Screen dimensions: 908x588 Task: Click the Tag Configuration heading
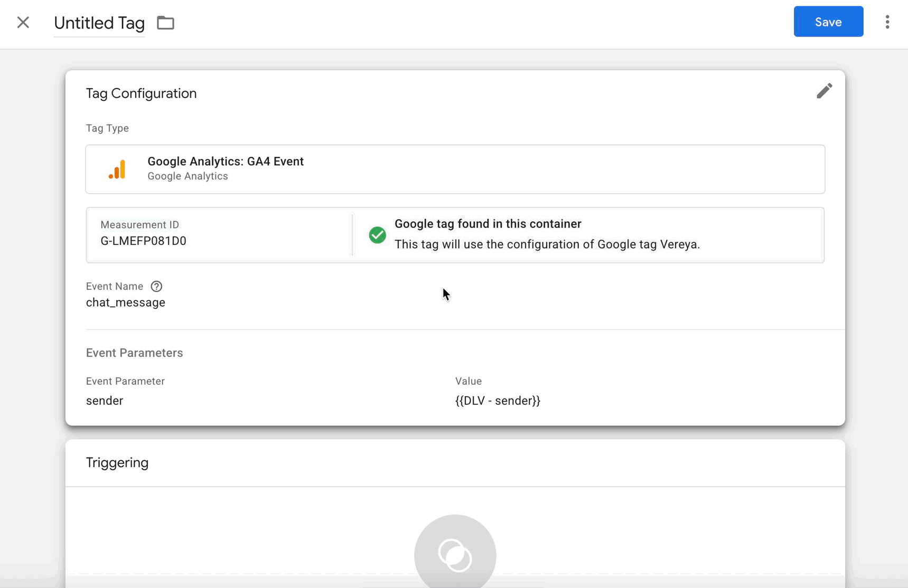[x=141, y=93]
